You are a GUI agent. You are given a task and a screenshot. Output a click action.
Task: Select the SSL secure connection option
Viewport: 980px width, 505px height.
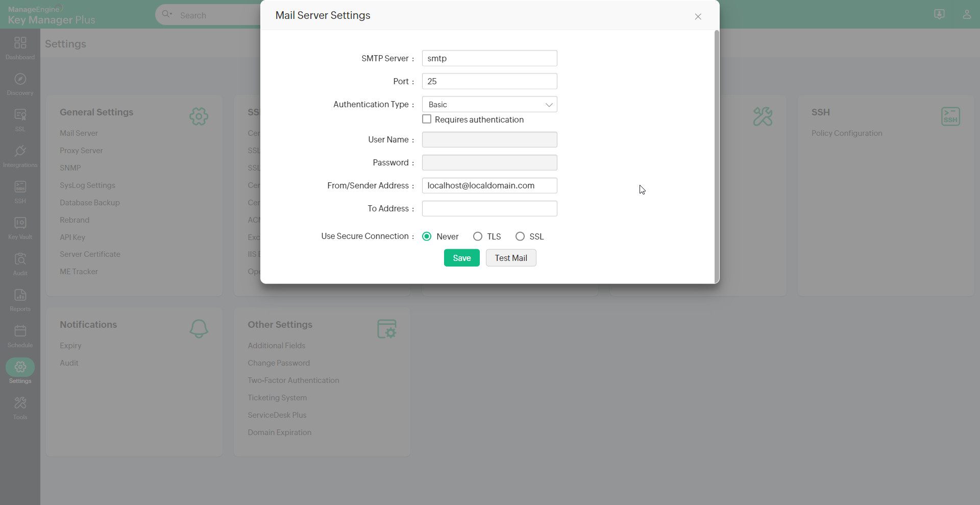[520, 236]
